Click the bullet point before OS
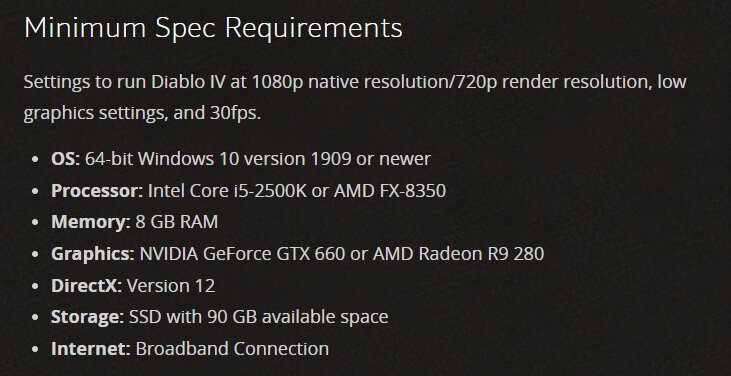 click(x=35, y=159)
